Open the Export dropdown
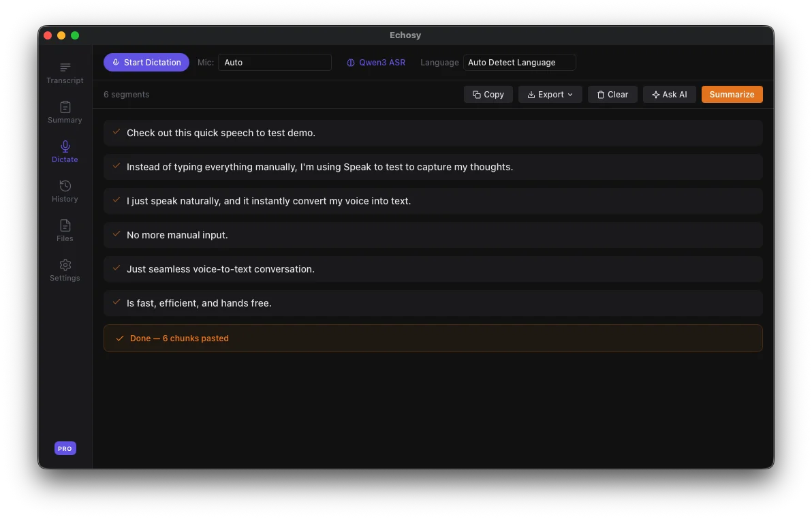The width and height of the screenshot is (812, 519). (x=550, y=94)
